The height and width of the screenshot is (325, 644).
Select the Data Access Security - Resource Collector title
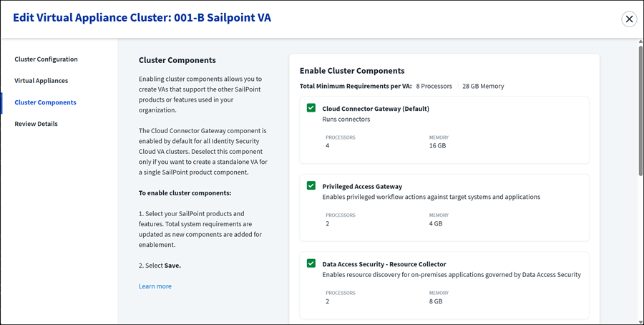(x=384, y=264)
